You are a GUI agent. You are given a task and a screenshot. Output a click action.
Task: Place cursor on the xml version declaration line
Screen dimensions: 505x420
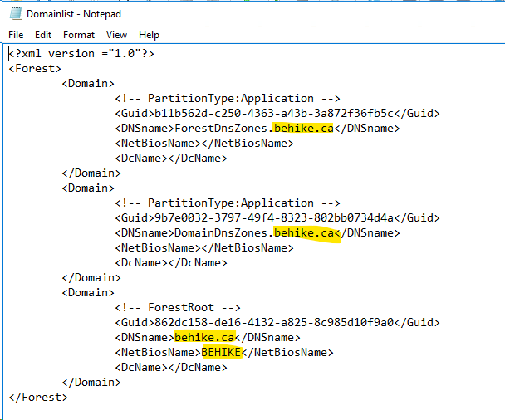(x=81, y=53)
